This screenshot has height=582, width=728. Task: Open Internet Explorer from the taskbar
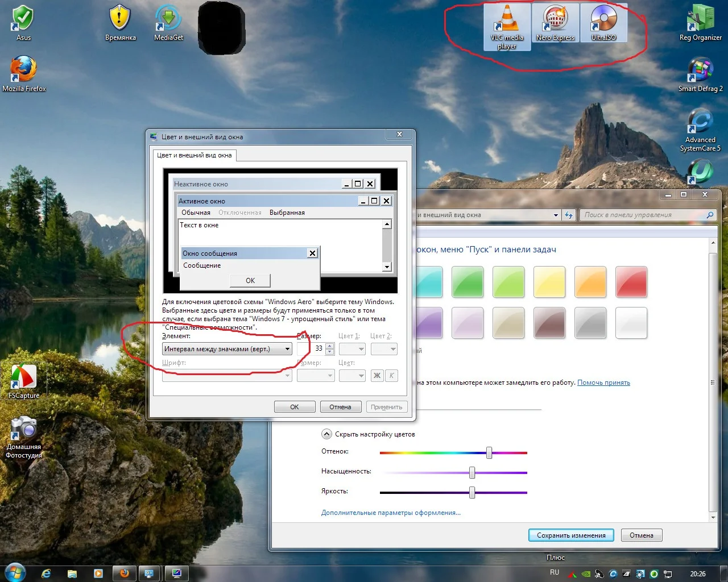[46, 573]
